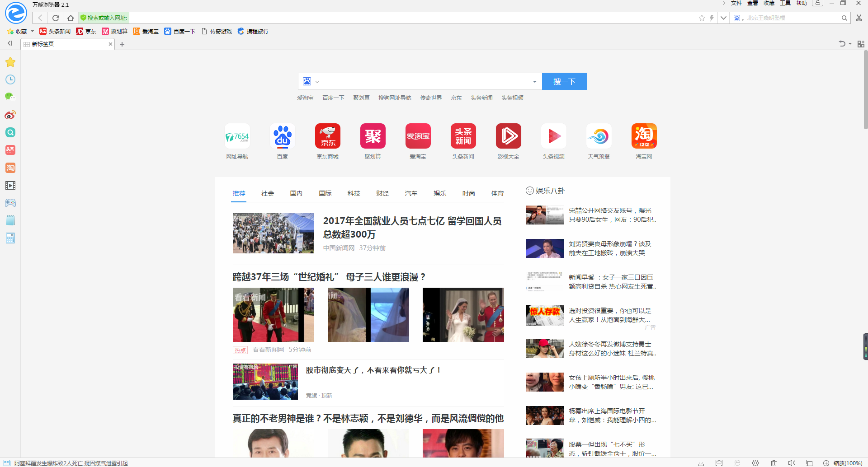Viewport: 868px width, 467px height.
Task: Close the 新标签页 tab
Action: [x=110, y=44]
